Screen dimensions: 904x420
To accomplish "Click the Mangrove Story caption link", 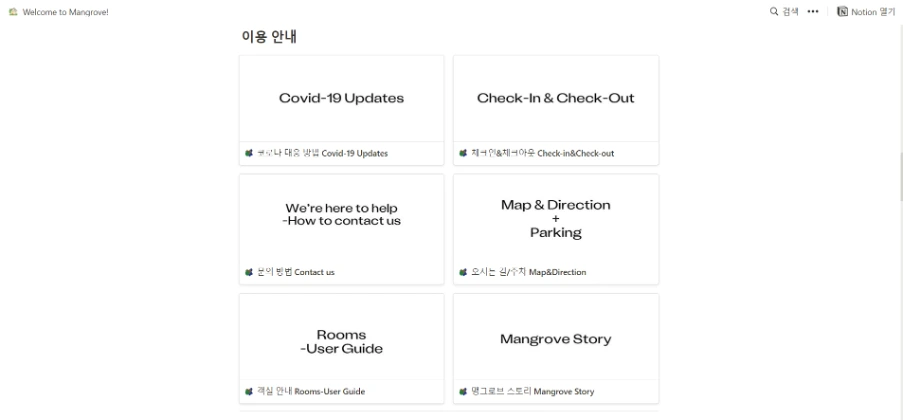I will pyautogui.click(x=533, y=391).
